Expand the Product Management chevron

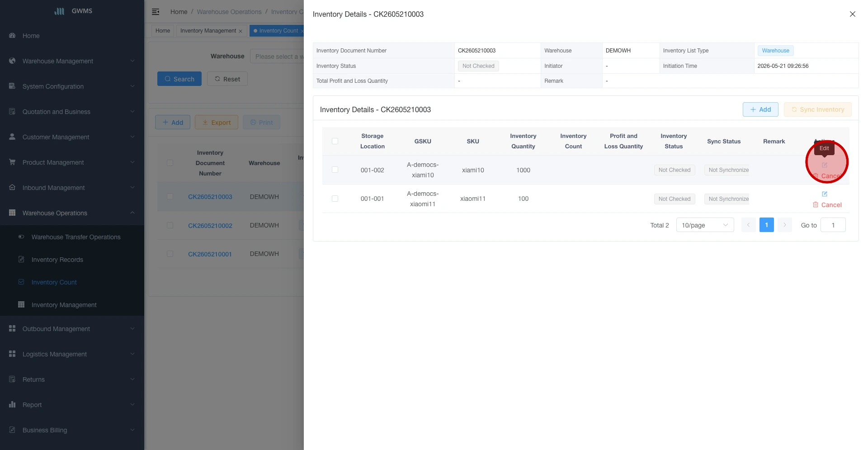coord(132,162)
